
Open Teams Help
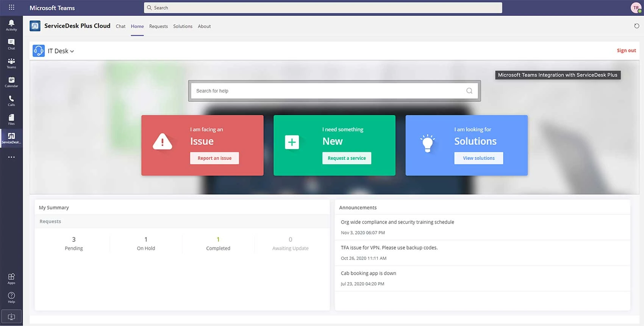[11, 298]
